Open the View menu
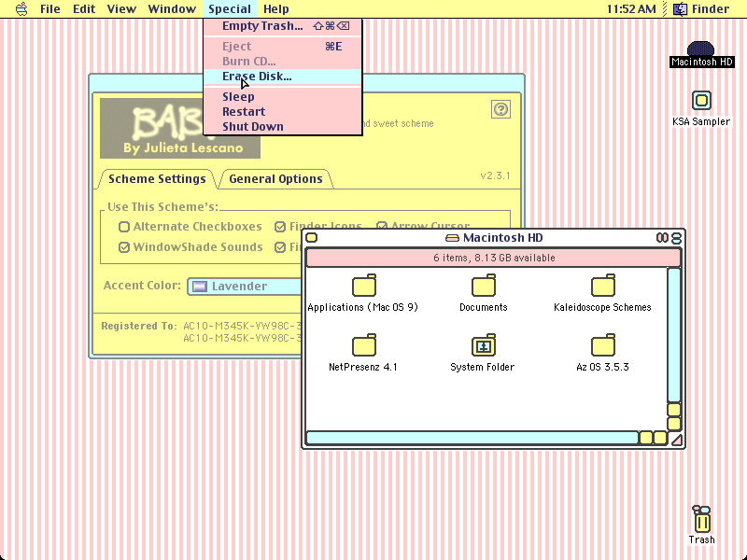Screen dimensions: 747x560 click(x=121, y=9)
